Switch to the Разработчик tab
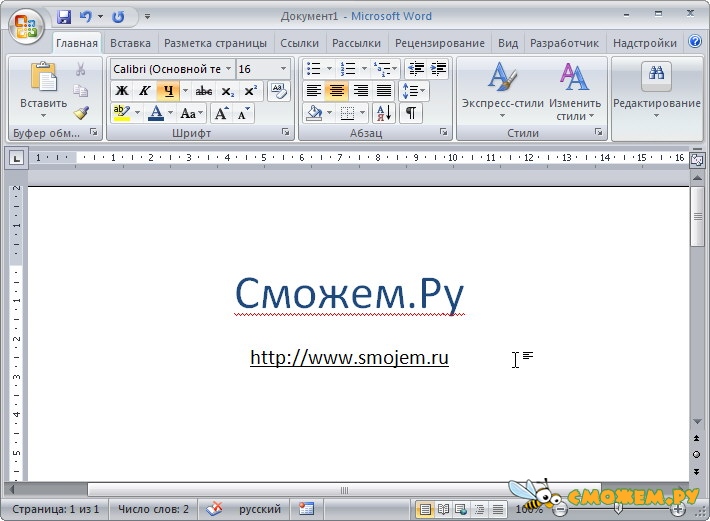This screenshot has width=710, height=521. tap(564, 43)
